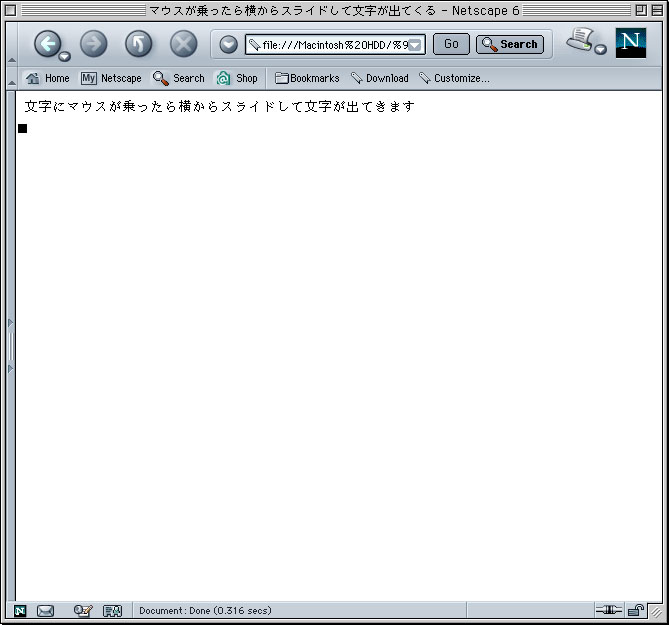Open the Print button dropdown arrow
The width and height of the screenshot is (669, 625).
[x=600, y=50]
